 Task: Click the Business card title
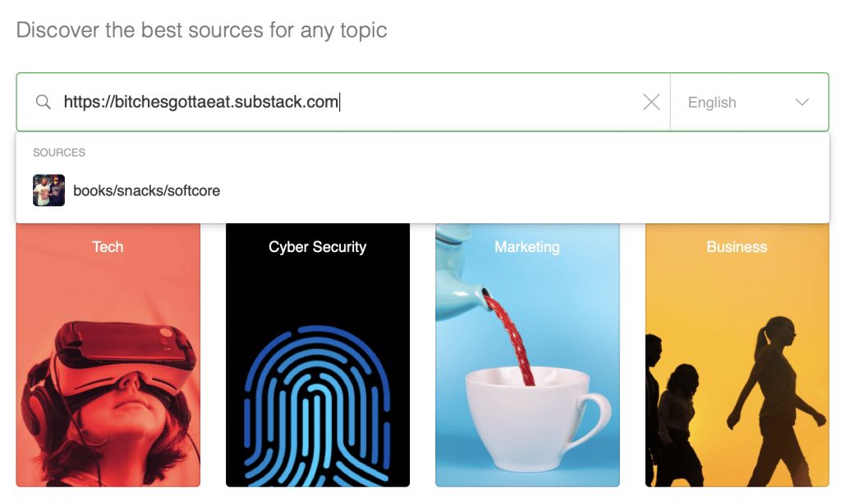click(x=737, y=246)
